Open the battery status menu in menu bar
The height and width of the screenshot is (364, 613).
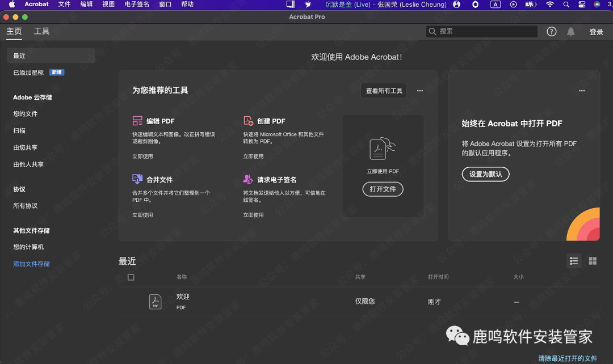529,4
